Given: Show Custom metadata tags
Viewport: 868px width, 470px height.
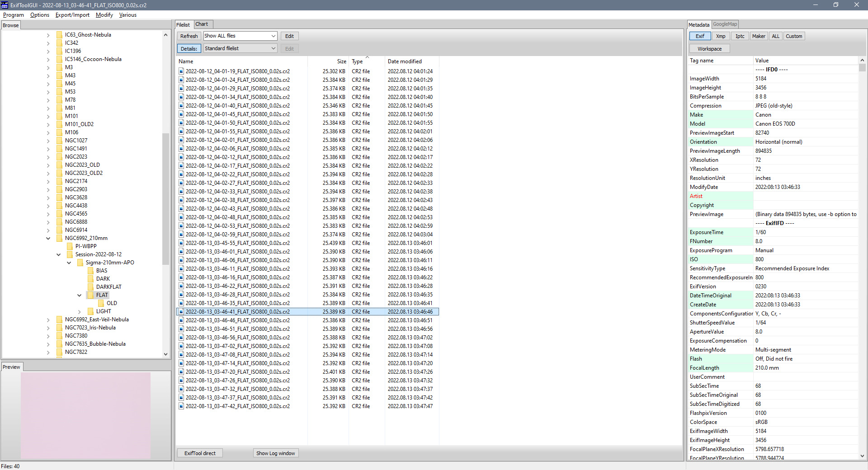Looking at the screenshot, I should tap(794, 36).
